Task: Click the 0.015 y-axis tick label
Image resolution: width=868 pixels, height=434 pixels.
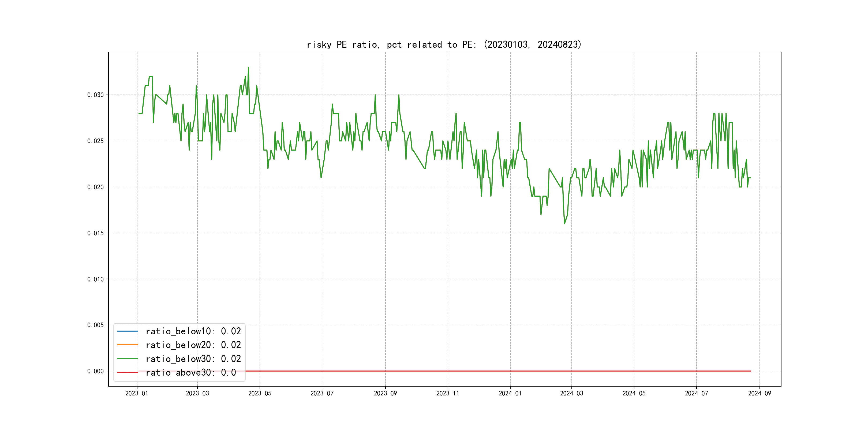Action: (95, 233)
